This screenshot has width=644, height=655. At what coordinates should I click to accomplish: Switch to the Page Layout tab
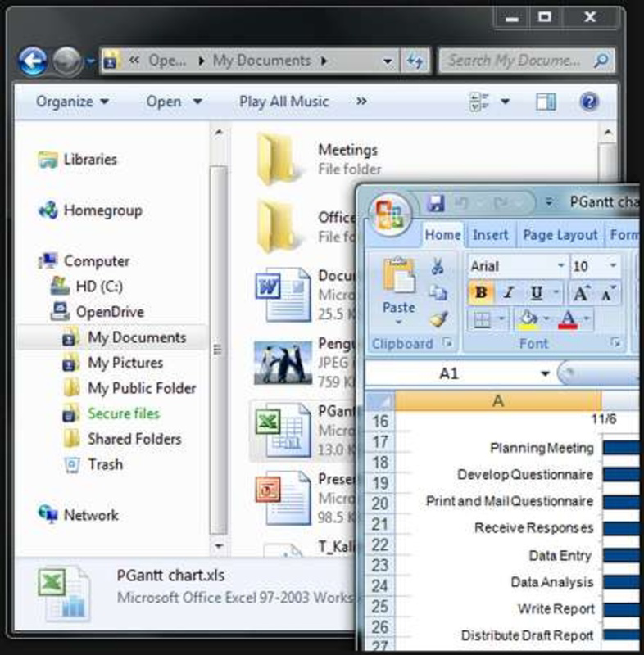tap(560, 235)
